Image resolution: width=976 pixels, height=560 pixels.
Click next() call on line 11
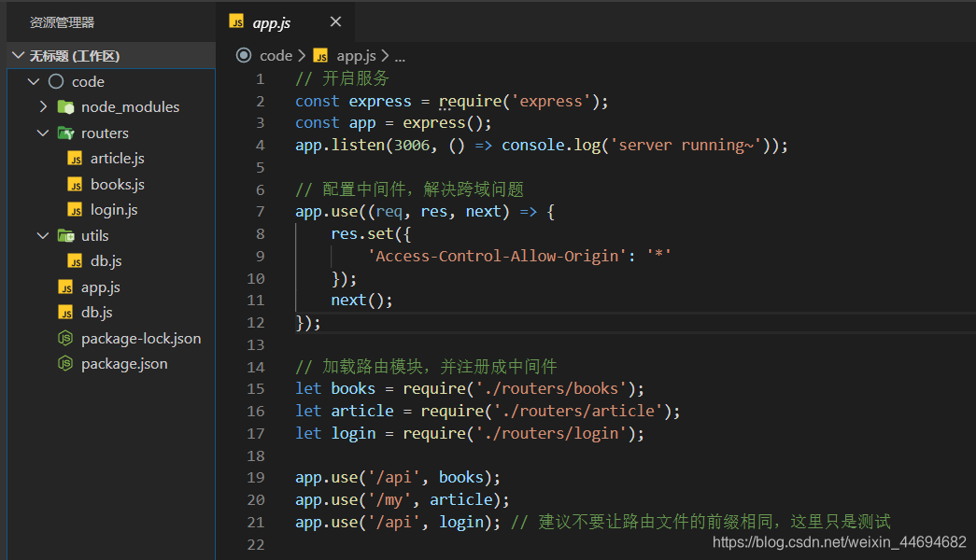point(361,301)
